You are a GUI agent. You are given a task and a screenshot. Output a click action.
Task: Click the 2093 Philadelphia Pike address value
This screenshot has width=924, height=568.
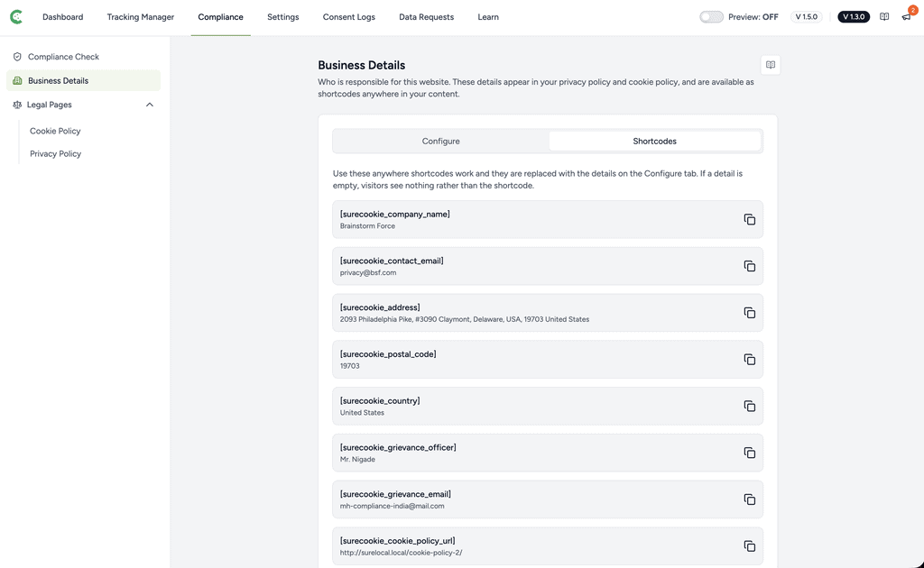tap(465, 319)
